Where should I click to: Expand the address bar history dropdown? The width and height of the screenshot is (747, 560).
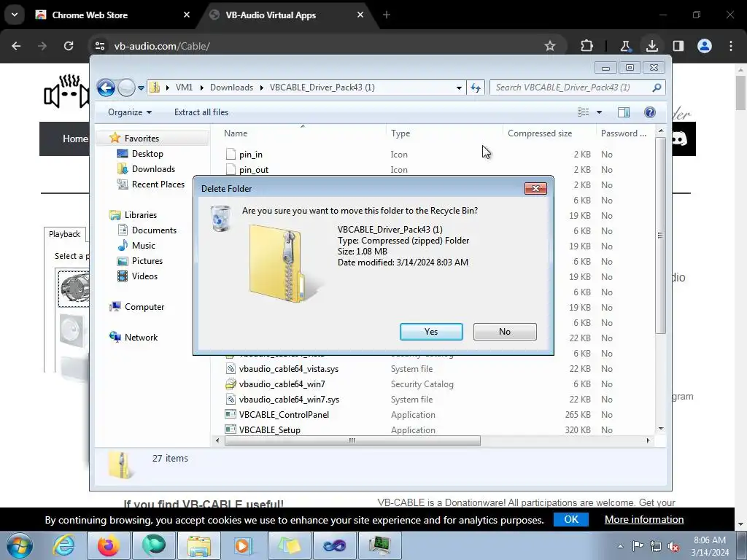[459, 87]
